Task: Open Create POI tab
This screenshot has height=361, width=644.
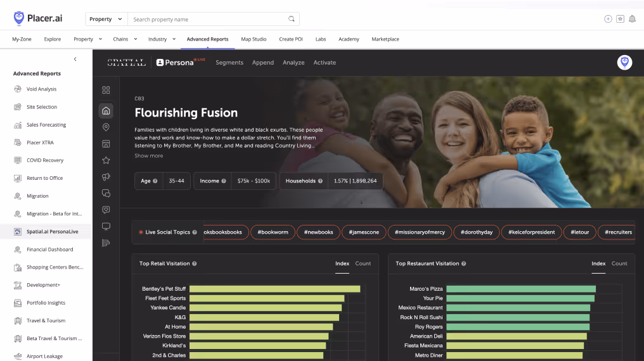Action: [291, 39]
